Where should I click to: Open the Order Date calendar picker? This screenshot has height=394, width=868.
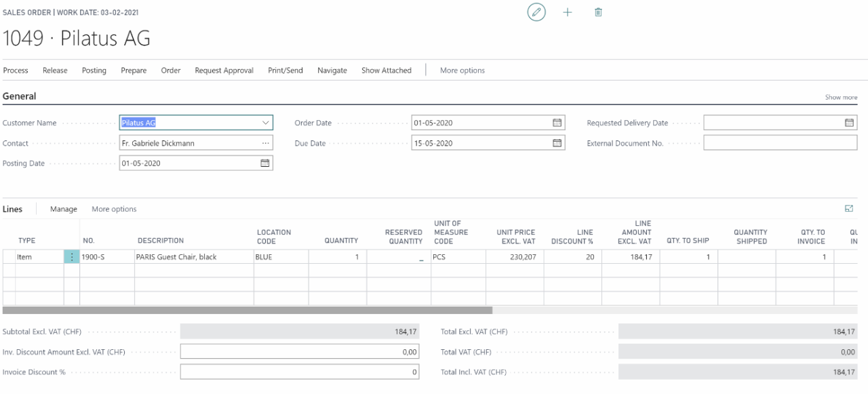click(x=557, y=123)
